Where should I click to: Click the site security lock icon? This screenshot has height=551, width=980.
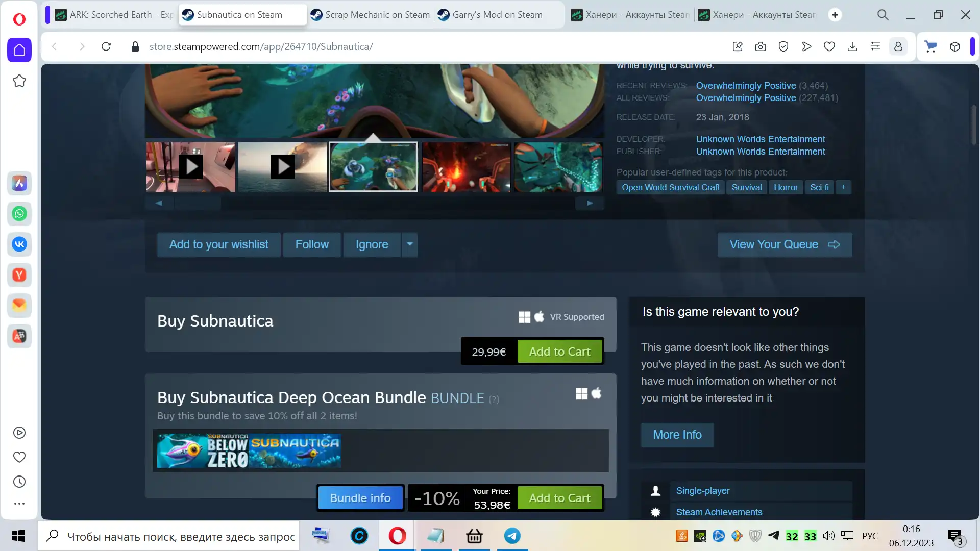(x=135, y=46)
